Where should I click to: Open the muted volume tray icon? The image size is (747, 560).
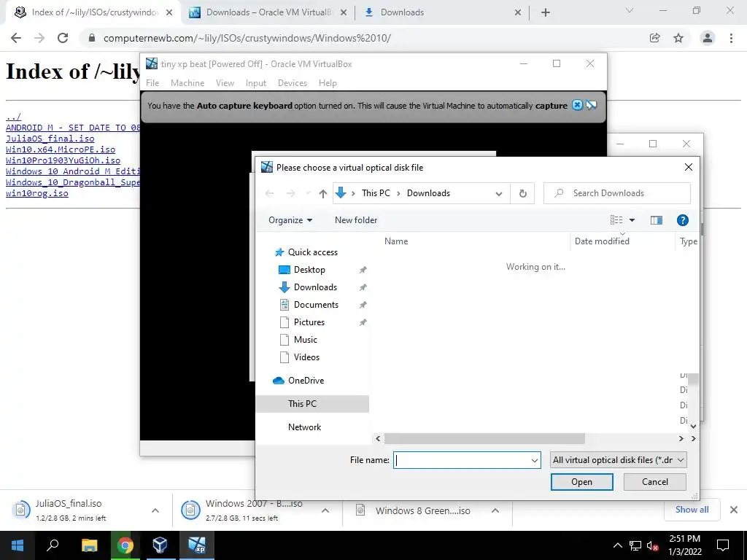652,545
